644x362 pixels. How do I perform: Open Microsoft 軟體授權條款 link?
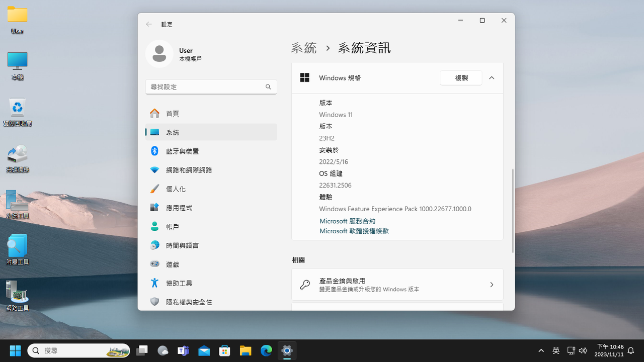[x=354, y=231]
